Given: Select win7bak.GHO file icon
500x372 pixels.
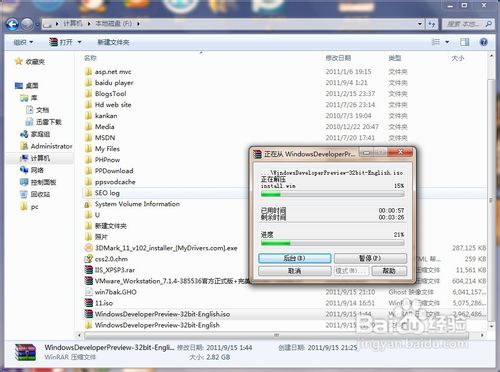Looking at the screenshot, I should click(x=88, y=292).
